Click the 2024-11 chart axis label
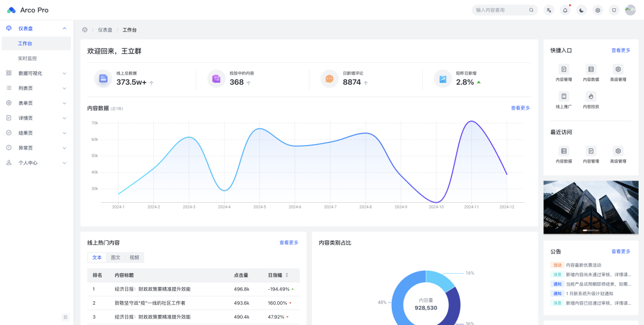 tap(472, 207)
